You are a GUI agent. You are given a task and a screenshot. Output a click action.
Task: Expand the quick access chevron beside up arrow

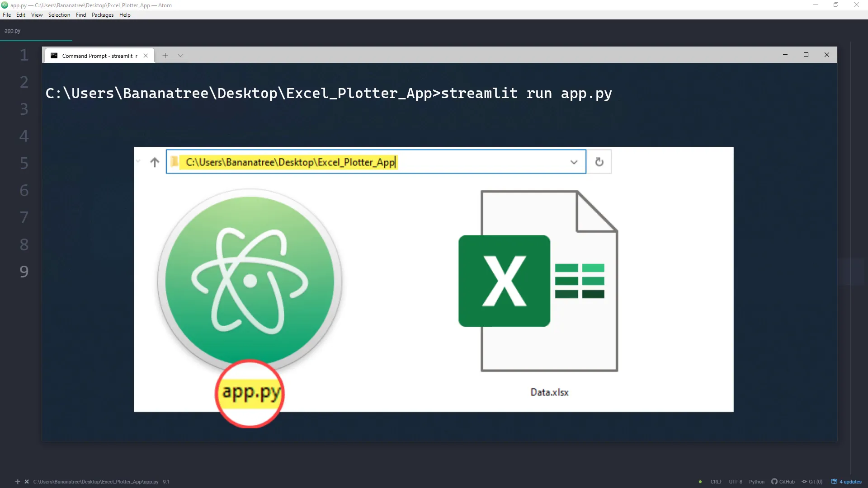tap(138, 161)
